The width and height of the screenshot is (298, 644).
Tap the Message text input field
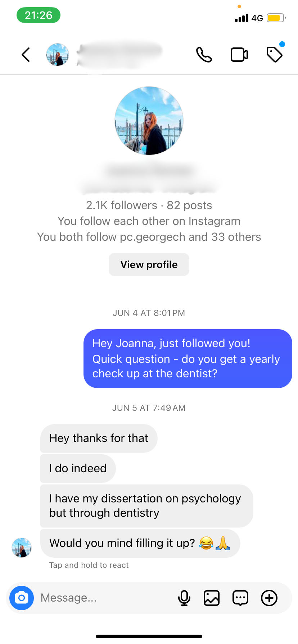pyautogui.click(x=104, y=598)
